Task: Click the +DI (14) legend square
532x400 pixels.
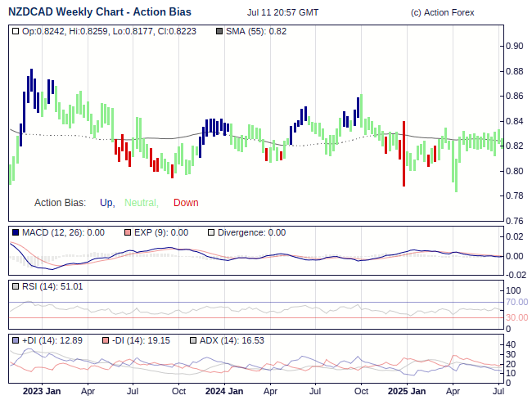Action: point(16,340)
